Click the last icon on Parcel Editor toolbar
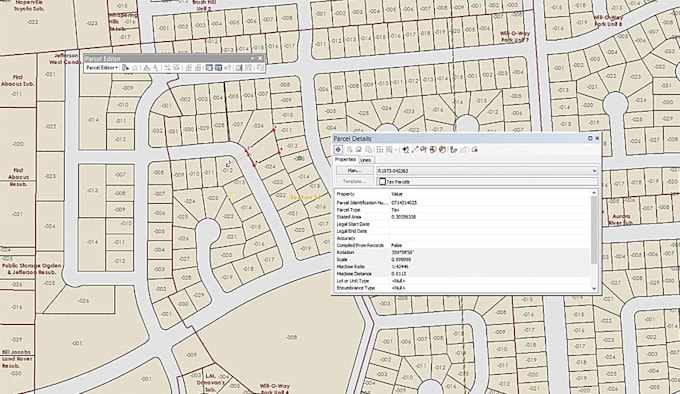680x394 pixels. pos(260,68)
